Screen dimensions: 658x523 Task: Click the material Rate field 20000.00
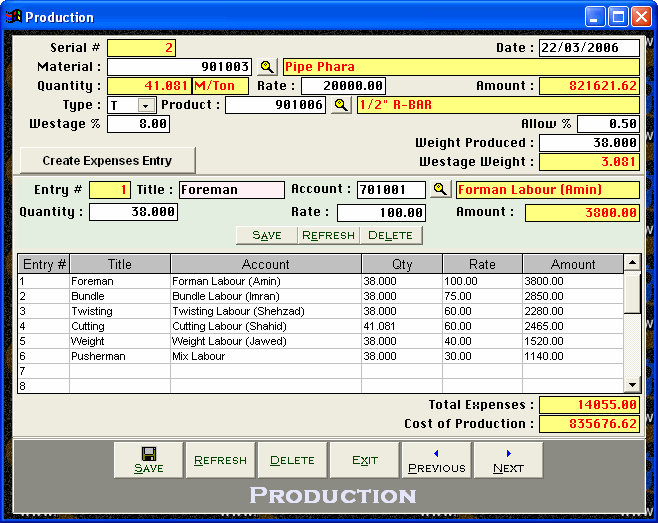click(343, 86)
